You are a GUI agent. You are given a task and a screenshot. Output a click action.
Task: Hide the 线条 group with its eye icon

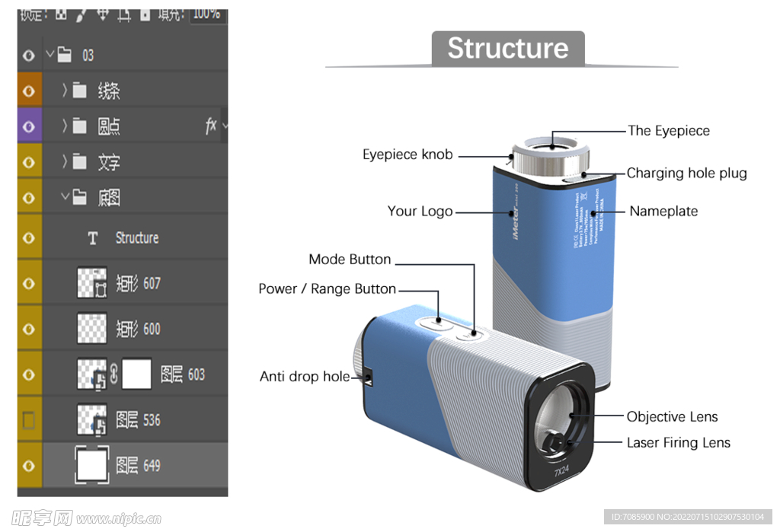[x=30, y=91]
